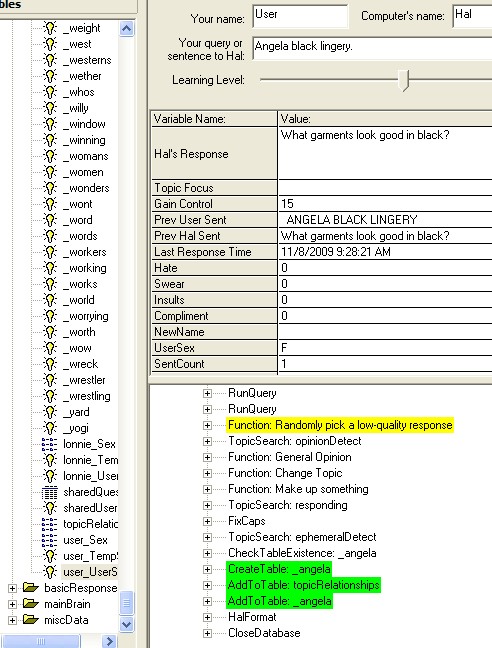Click the lightbulb icon beside _weight
This screenshot has height=648, width=492.
click(50, 28)
